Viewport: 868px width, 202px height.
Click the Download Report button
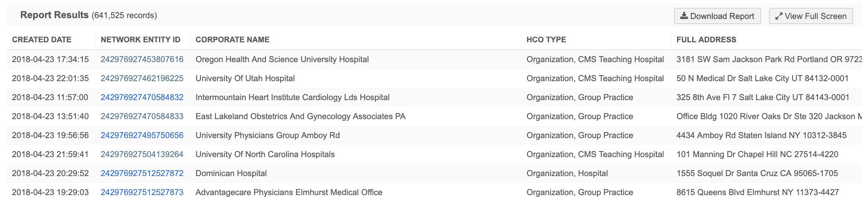717,16
